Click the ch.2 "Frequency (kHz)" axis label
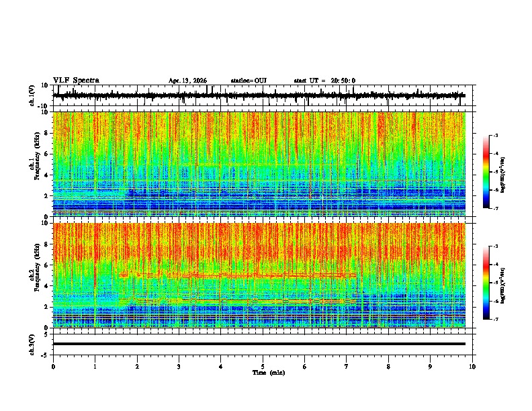Image resolution: width=532 pixels, height=411 pixels. click(37, 267)
